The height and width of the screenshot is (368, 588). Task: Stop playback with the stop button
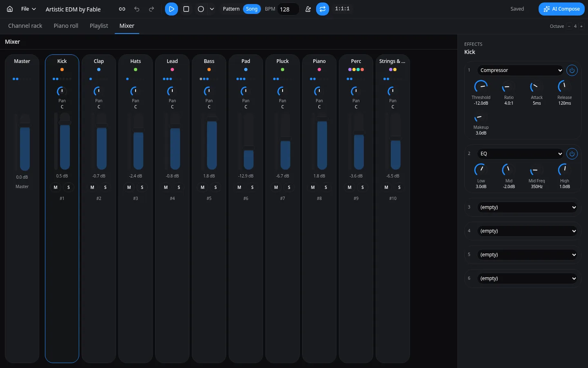186,9
